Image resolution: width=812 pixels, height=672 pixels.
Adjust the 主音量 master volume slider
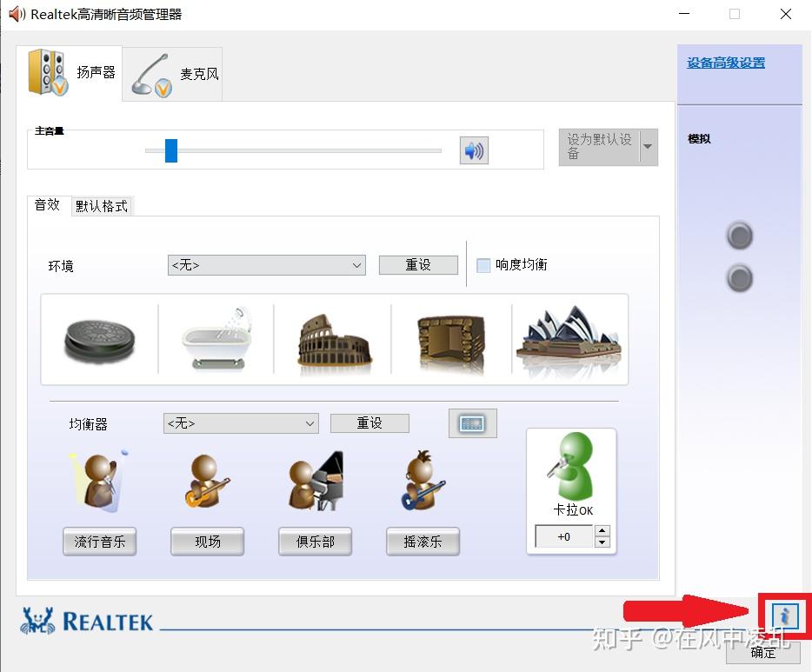point(170,150)
